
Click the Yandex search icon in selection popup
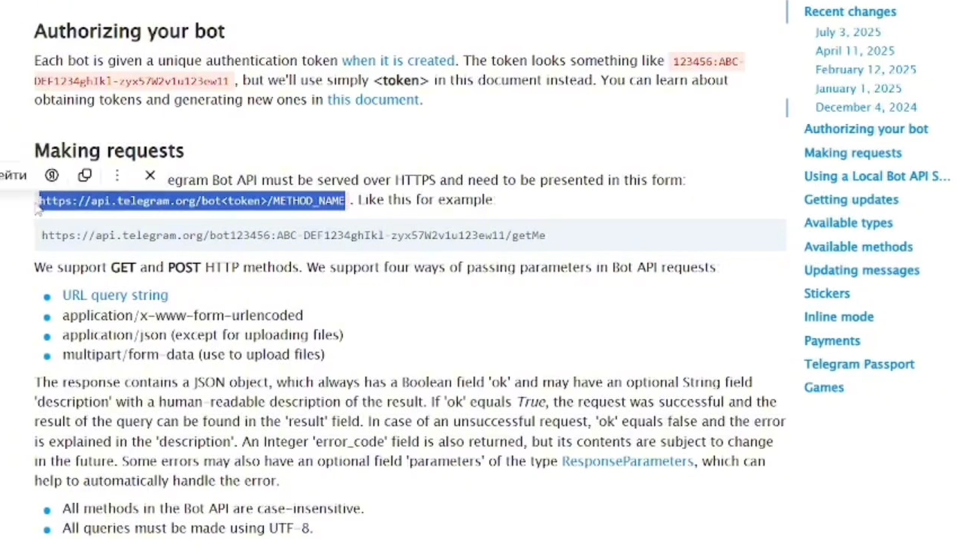pyautogui.click(x=52, y=175)
